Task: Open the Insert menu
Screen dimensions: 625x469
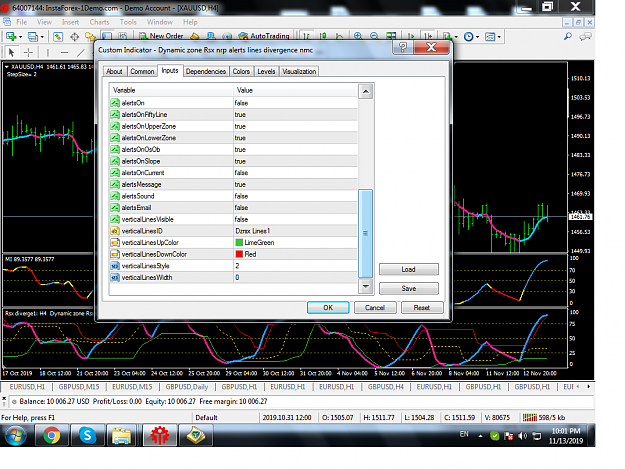Action: tap(70, 22)
